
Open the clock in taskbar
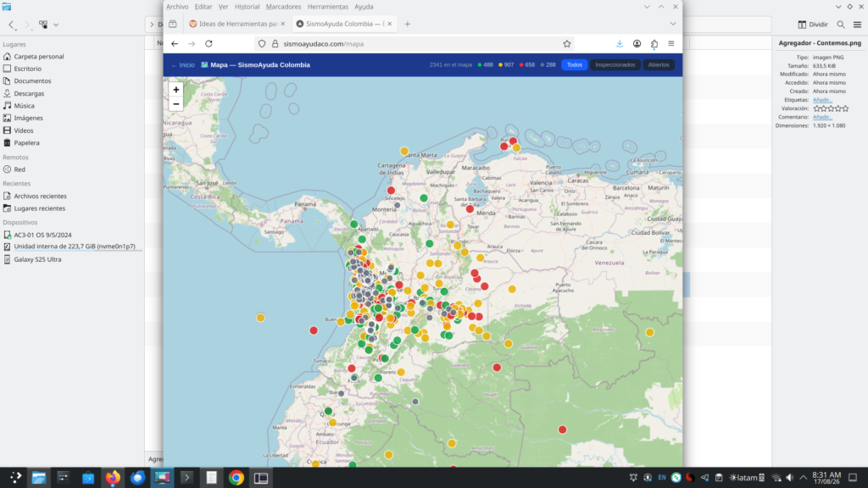pos(826,478)
